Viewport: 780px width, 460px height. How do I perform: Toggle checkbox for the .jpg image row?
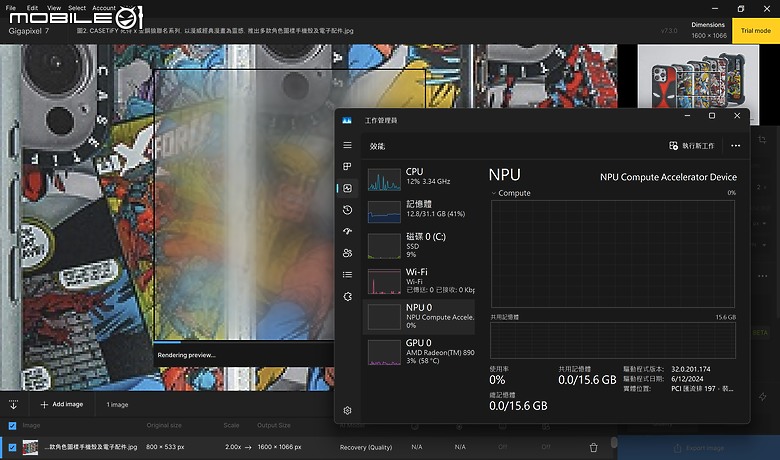pos(12,448)
